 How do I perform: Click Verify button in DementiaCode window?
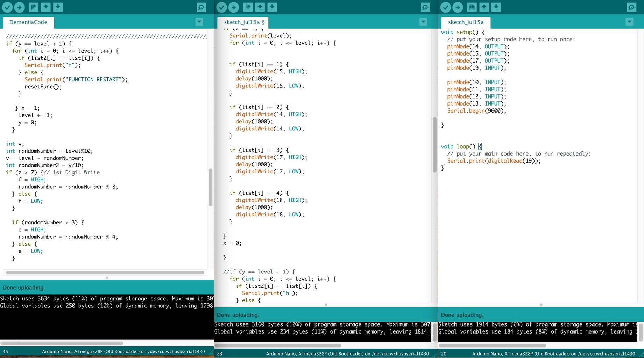coord(7,7)
